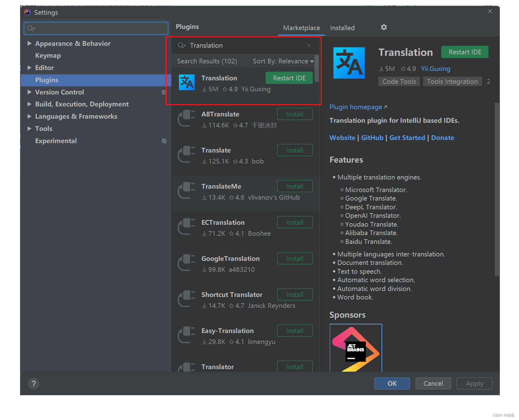Click the large Translation logo in details pane

point(349,63)
